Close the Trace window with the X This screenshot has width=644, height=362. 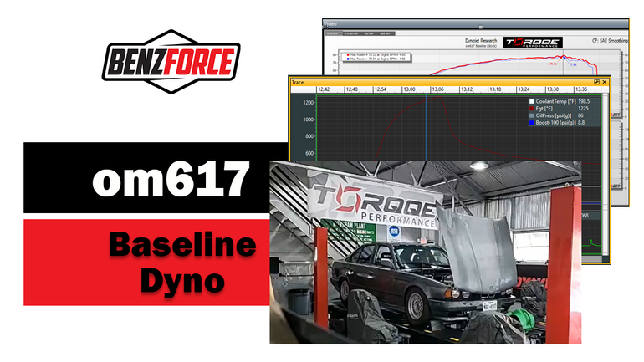point(605,82)
